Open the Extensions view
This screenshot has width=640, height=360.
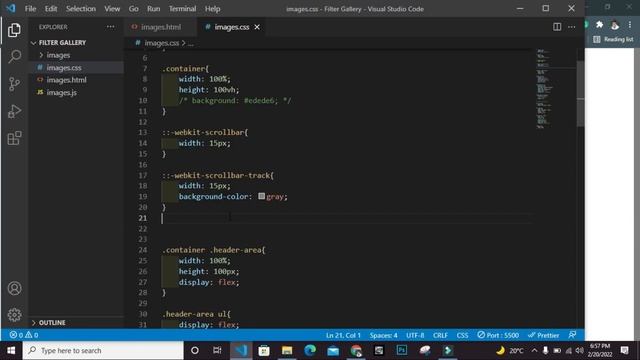[x=14, y=138]
